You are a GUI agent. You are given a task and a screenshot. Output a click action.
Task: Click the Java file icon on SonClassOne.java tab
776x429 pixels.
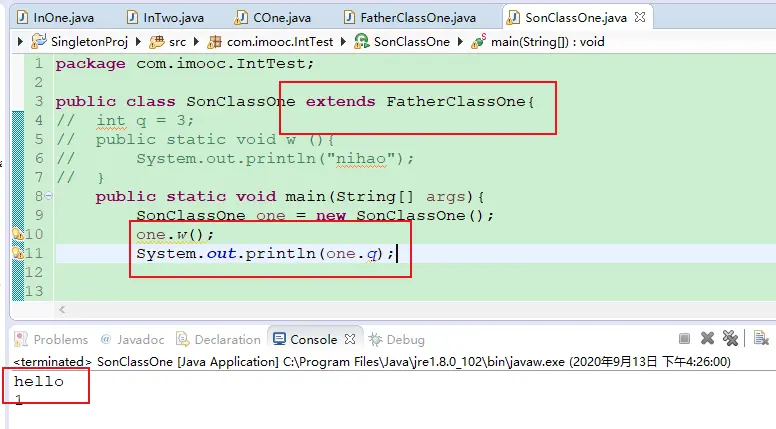[513, 17]
